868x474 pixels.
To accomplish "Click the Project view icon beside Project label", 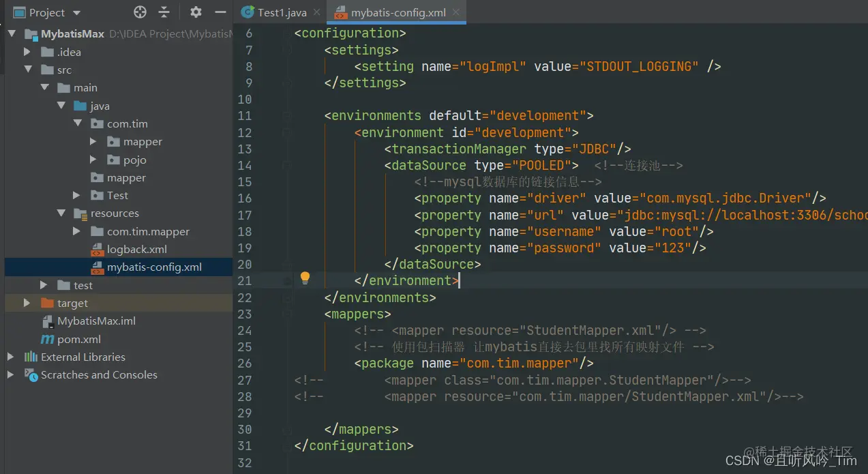I will 19,12.
